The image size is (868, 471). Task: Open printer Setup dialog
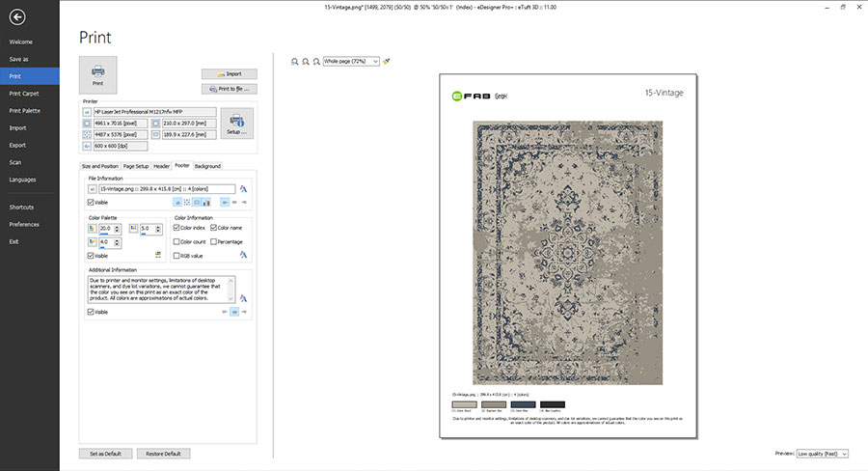point(236,125)
